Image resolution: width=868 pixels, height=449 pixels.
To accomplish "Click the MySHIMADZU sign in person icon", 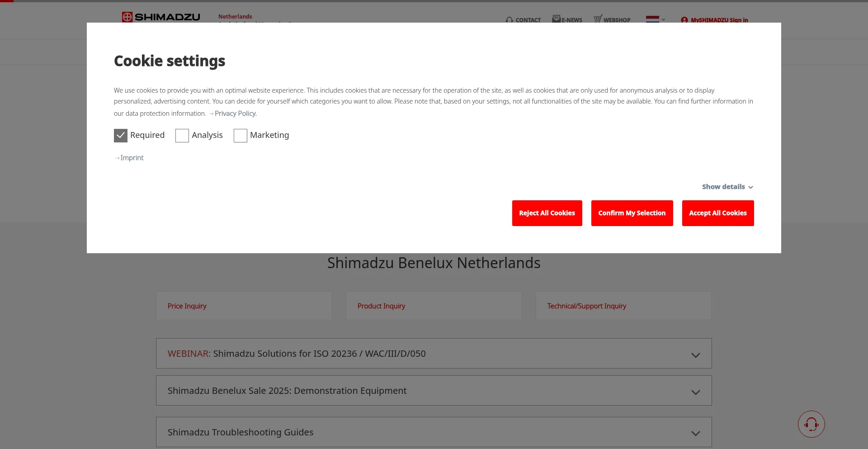I will [x=684, y=20].
